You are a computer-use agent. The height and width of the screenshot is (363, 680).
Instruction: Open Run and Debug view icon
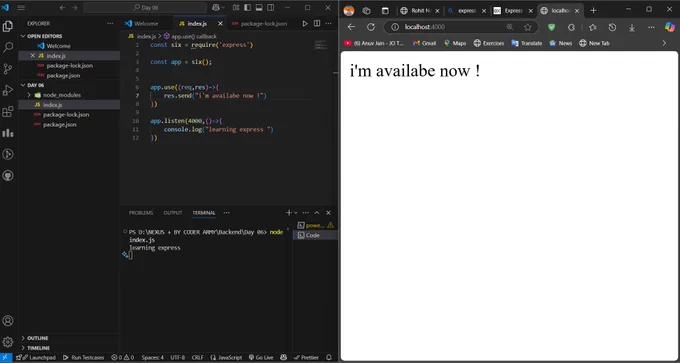8,90
